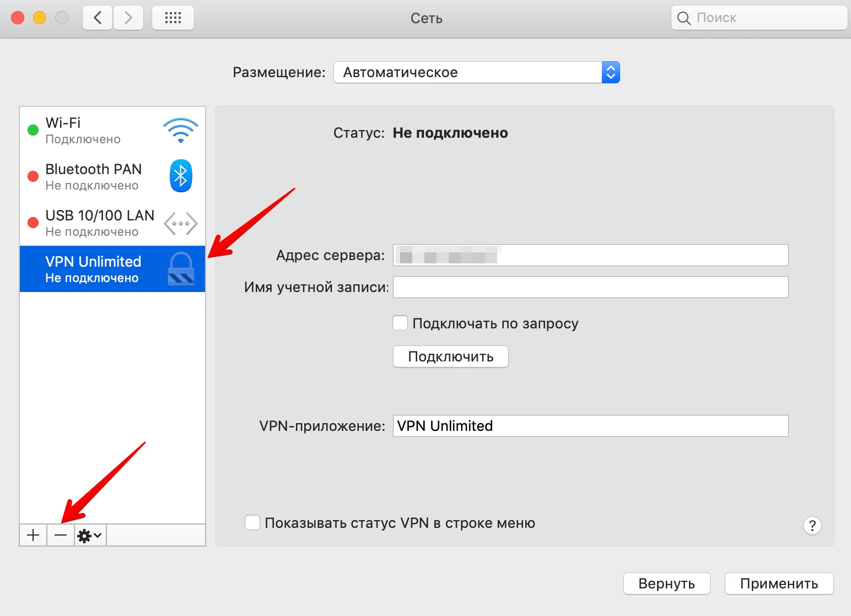Show all preferences grid icon
Screen dimensions: 851x616
(173, 18)
